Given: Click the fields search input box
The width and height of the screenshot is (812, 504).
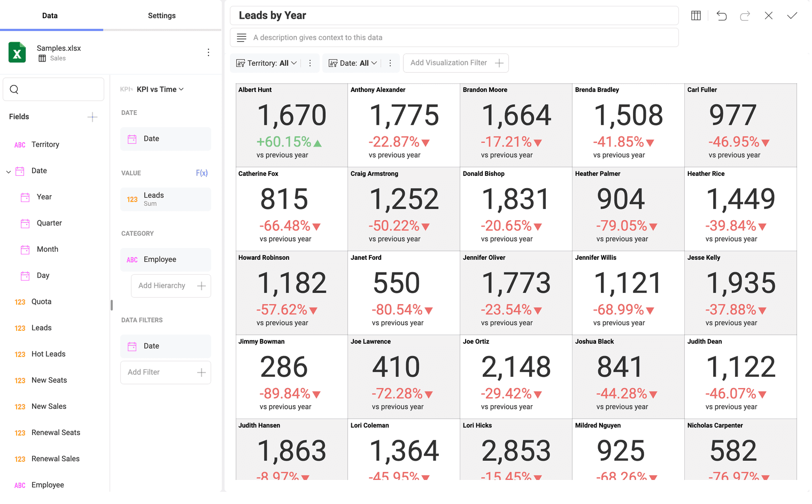Looking at the screenshot, I should (x=53, y=89).
